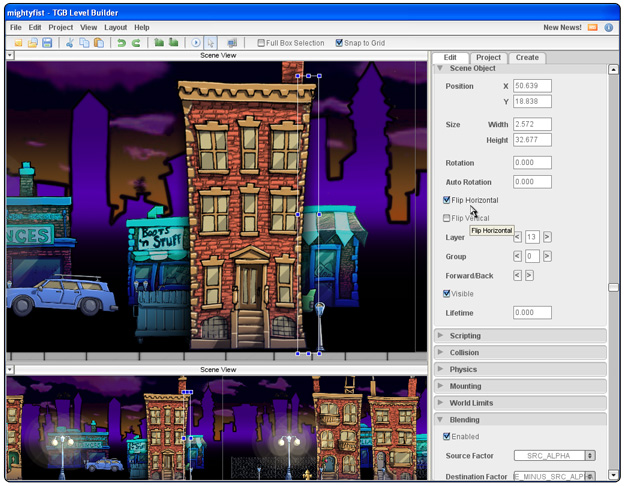Increase Group with right arrow

[x=547, y=256]
